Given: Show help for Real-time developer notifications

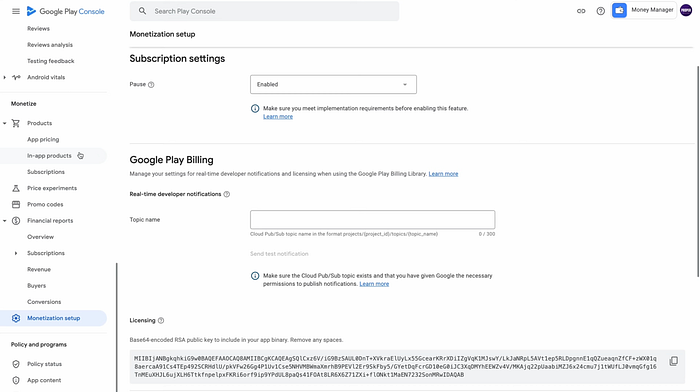Looking at the screenshot, I should tap(226, 194).
